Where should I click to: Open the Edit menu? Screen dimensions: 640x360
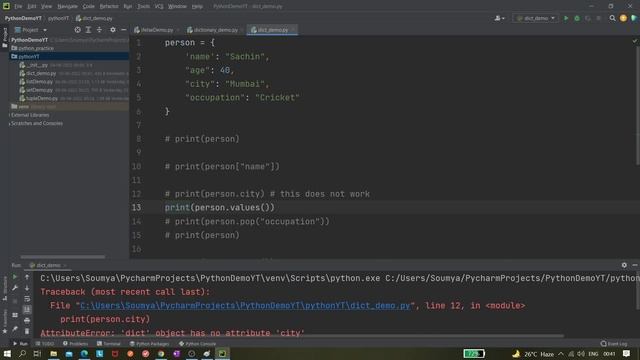(x=32, y=7)
